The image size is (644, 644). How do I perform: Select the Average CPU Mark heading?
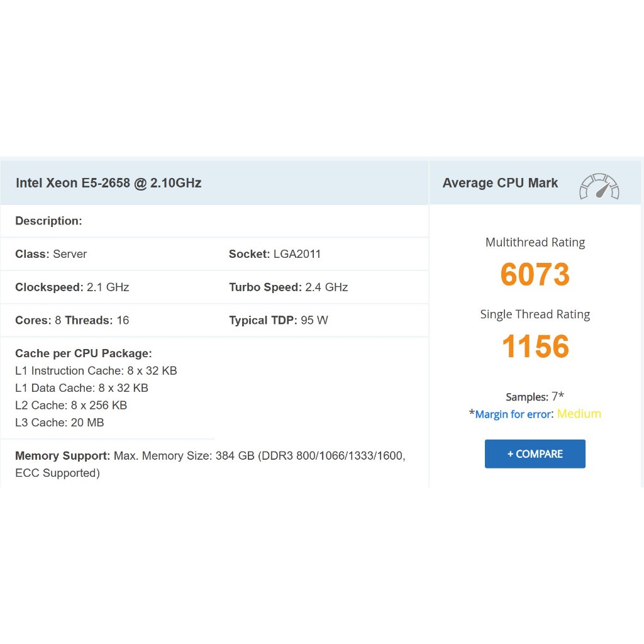pyautogui.click(x=500, y=183)
